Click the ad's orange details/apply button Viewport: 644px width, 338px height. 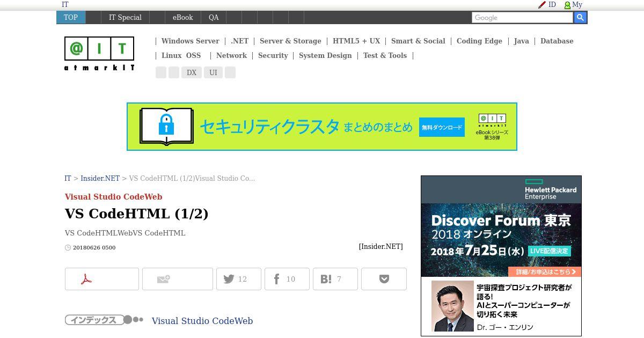[x=544, y=271]
